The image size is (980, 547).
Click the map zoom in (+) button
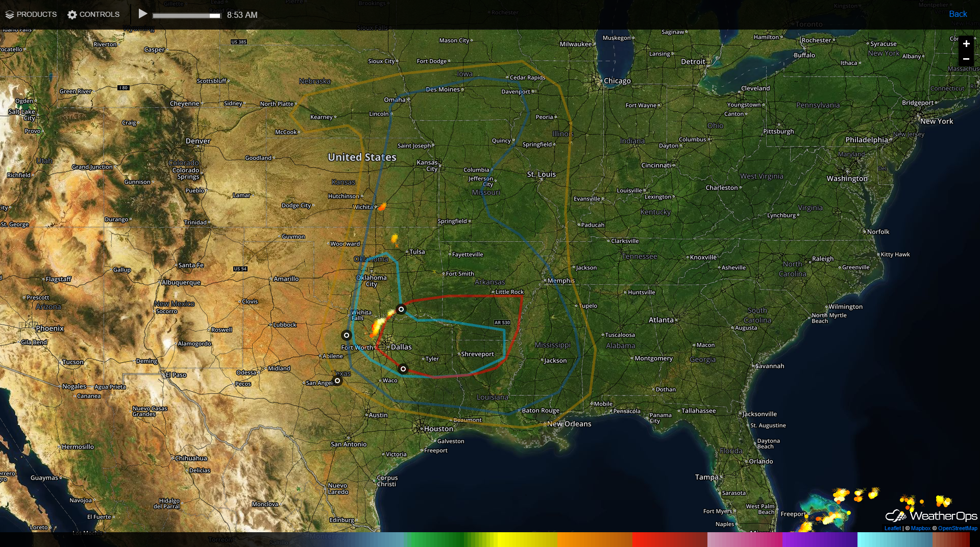tap(966, 44)
